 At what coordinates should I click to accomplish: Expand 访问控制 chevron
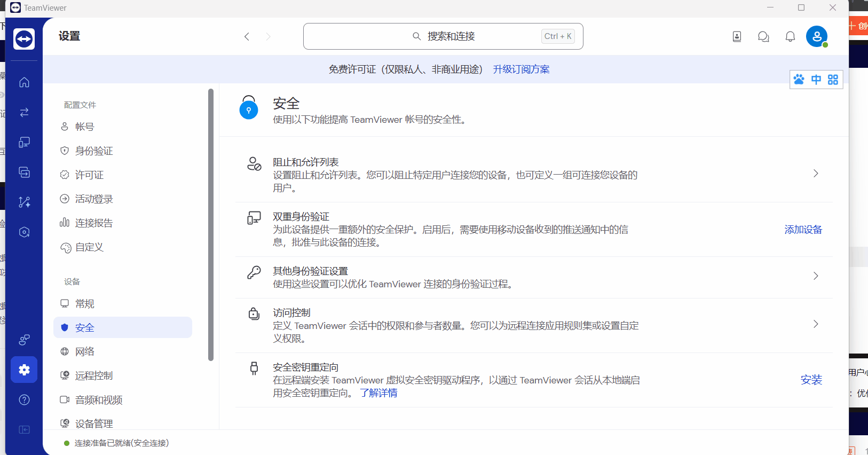click(816, 324)
